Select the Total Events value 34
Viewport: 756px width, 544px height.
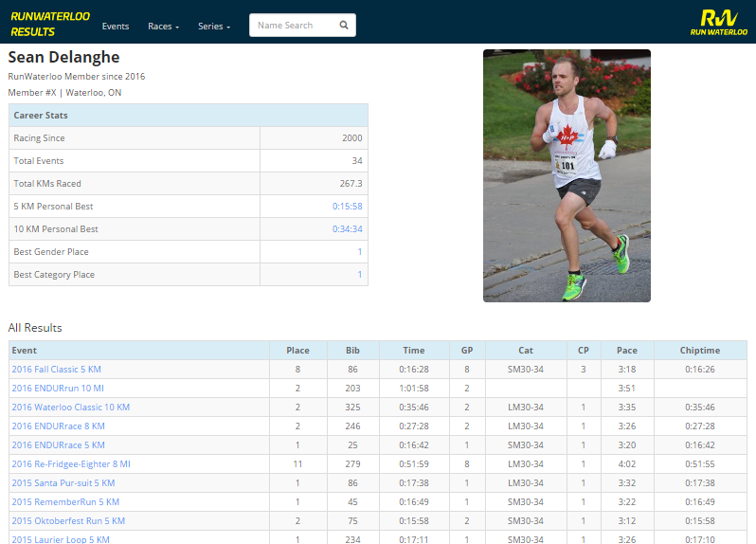[x=357, y=160]
